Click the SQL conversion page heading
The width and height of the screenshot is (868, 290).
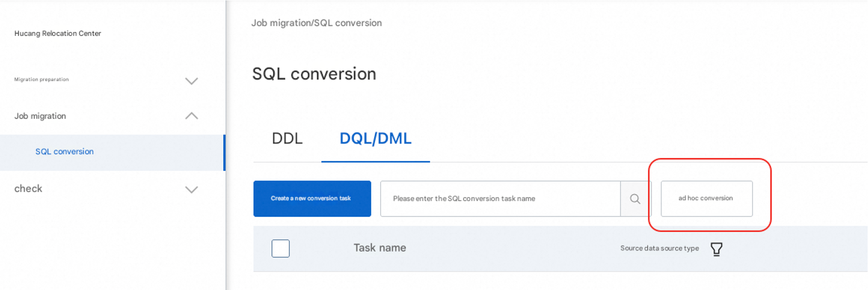(314, 74)
